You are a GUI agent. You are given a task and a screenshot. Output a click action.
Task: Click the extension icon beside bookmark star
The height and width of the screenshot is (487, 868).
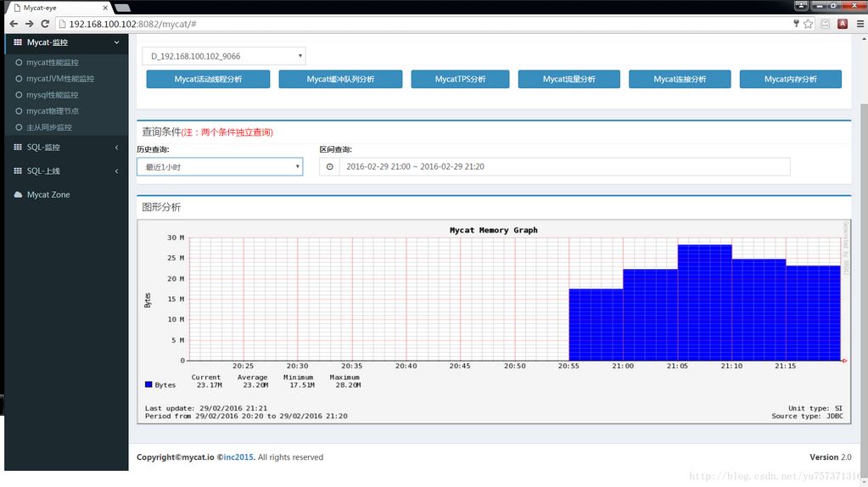tap(826, 24)
